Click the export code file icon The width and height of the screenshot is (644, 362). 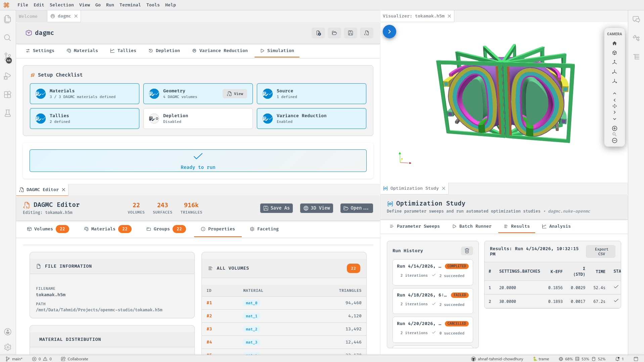coord(367,33)
